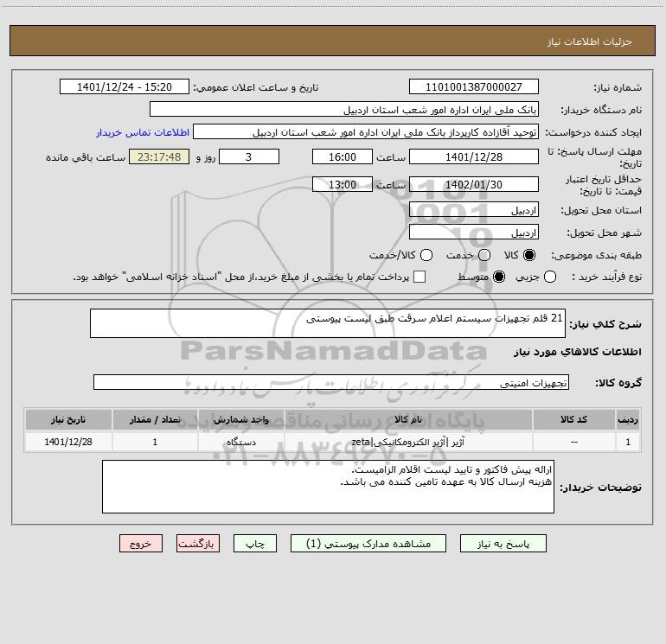Click the تعداد / مقدار column header

click(155, 419)
